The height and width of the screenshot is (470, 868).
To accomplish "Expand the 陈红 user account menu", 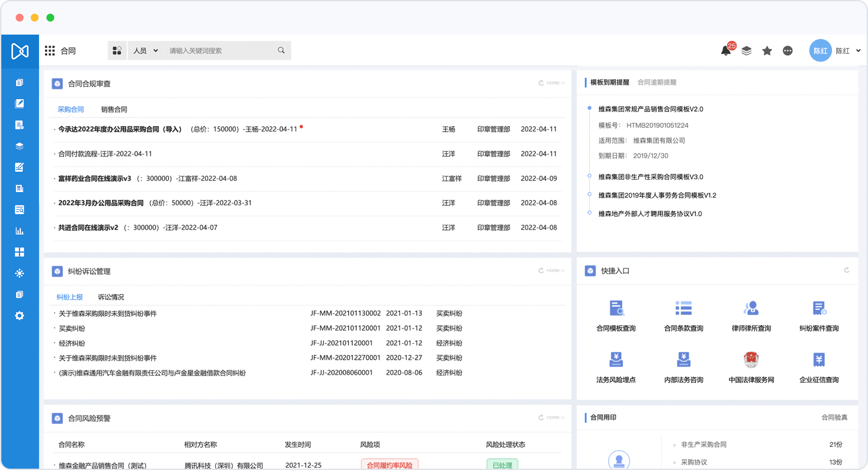I will [x=857, y=51].
